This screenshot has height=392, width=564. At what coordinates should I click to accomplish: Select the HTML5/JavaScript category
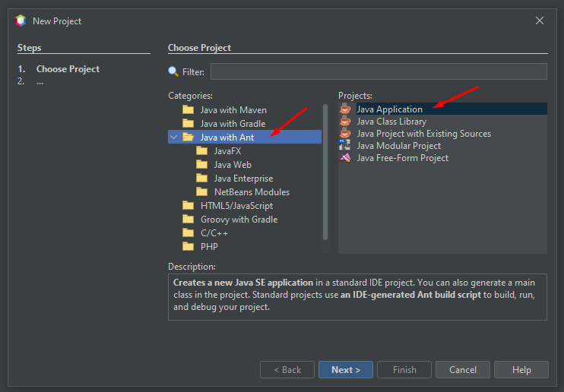pyautogui.click(x=236, y=206)
